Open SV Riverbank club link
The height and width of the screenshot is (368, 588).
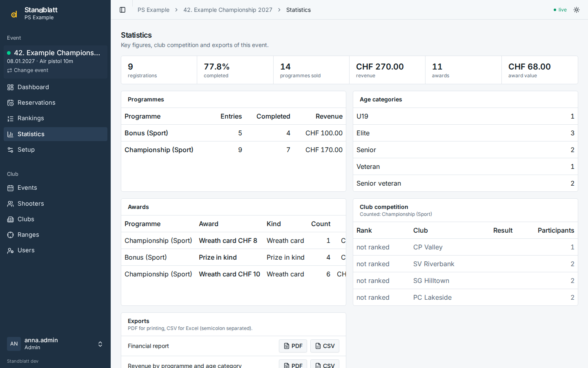click(x=434, y=264)
